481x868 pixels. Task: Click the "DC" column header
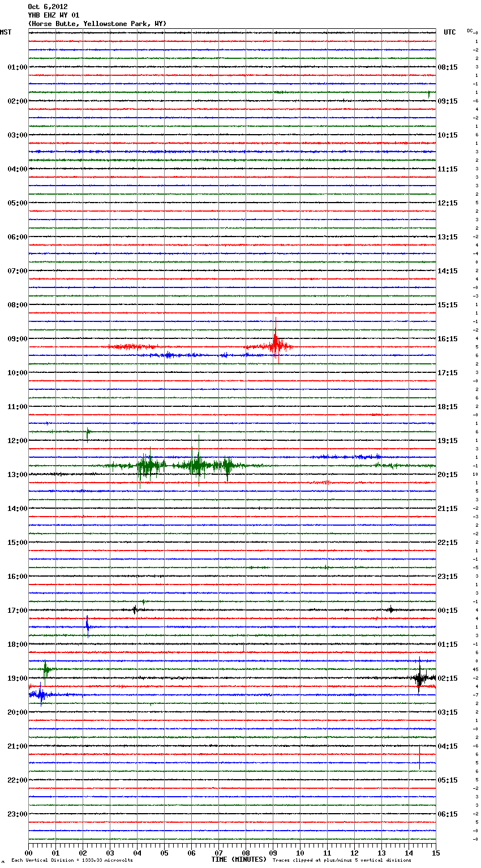point(470,31)
